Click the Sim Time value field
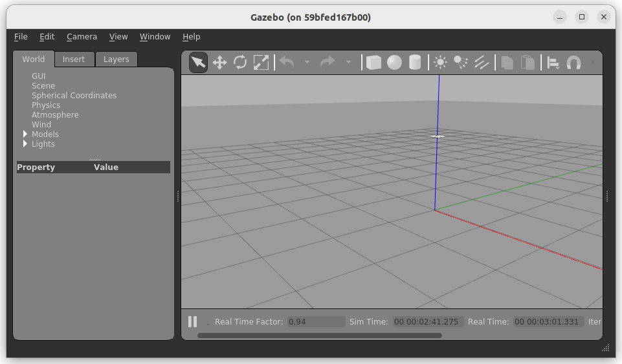This screenshot has height=364, width=622. [428, 321]
